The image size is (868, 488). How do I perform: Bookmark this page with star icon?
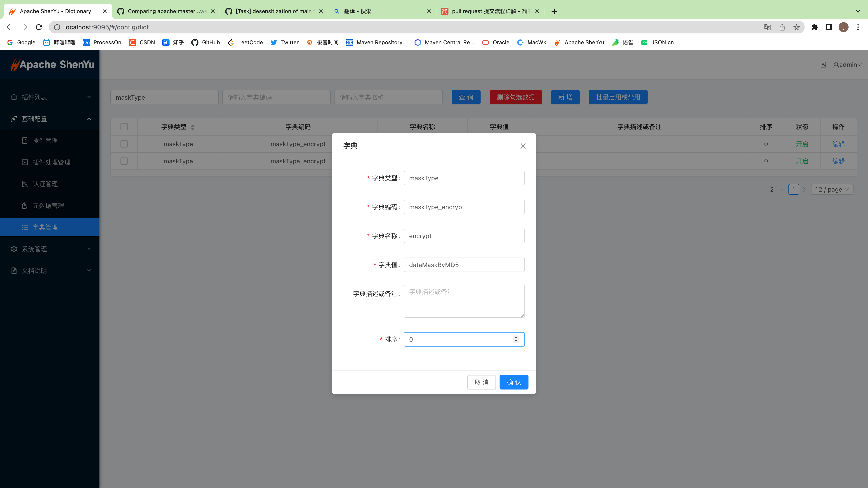click(x=796, y=27)
